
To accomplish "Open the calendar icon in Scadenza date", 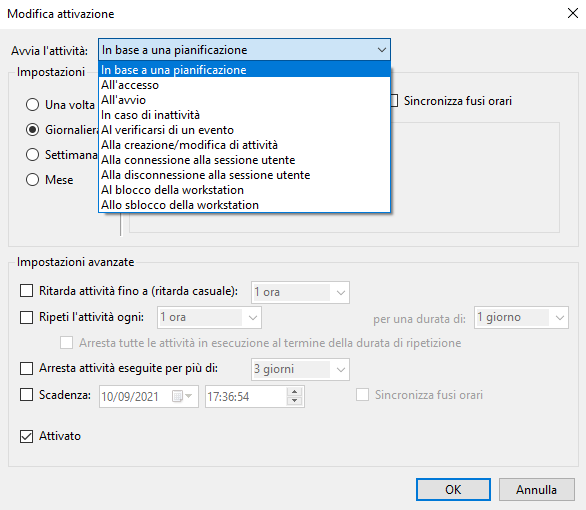I will 182,396.
